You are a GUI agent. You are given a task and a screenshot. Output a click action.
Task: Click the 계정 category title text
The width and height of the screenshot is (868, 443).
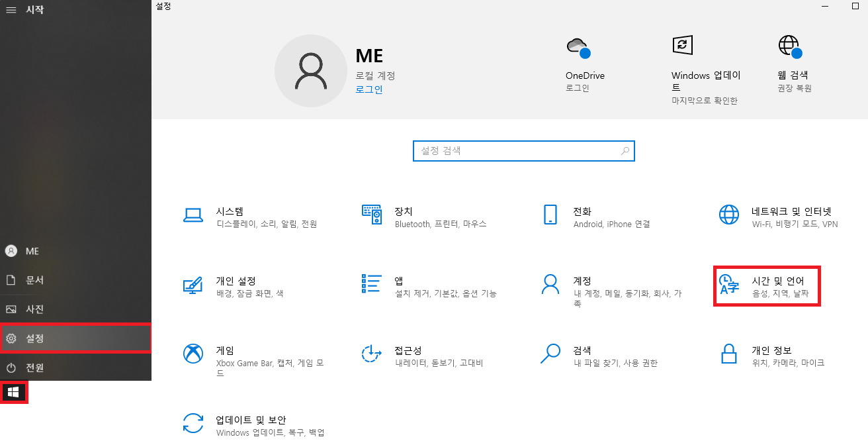pyautogui.click(x=582, y=281)
